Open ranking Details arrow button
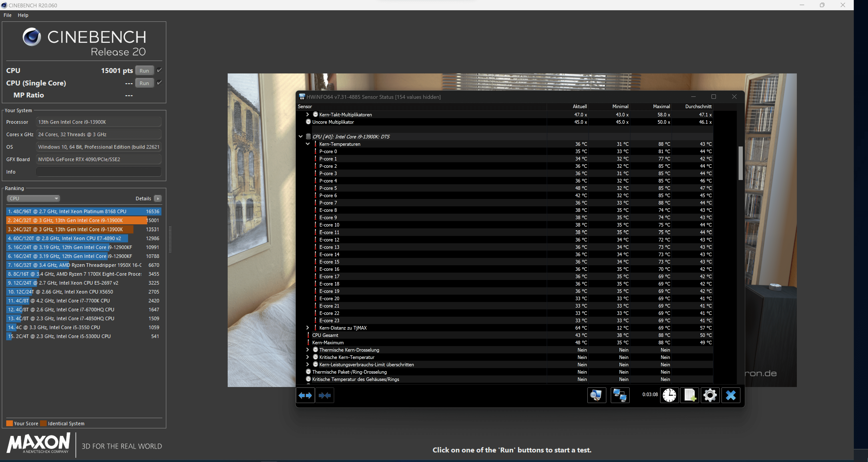Screen dimensions: 868x462 [158, 198]
